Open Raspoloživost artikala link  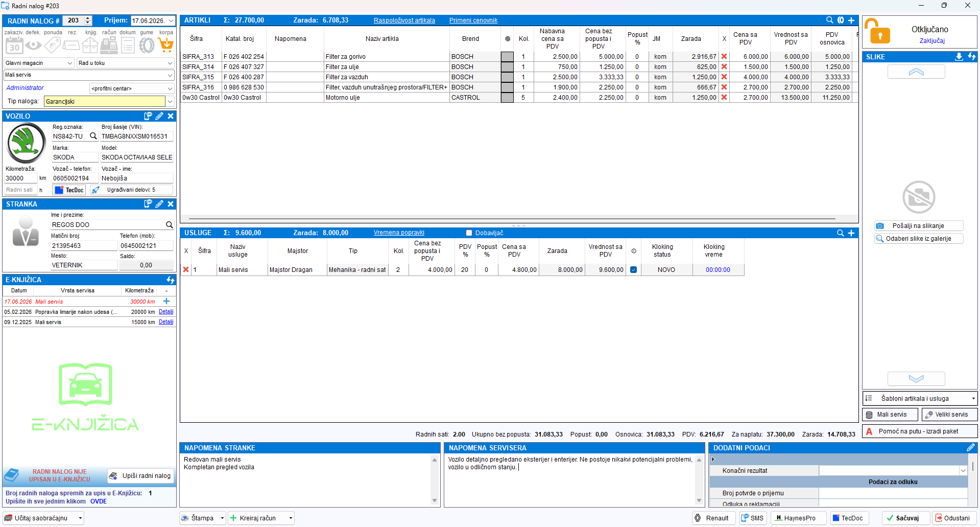[x=404, y=20]
